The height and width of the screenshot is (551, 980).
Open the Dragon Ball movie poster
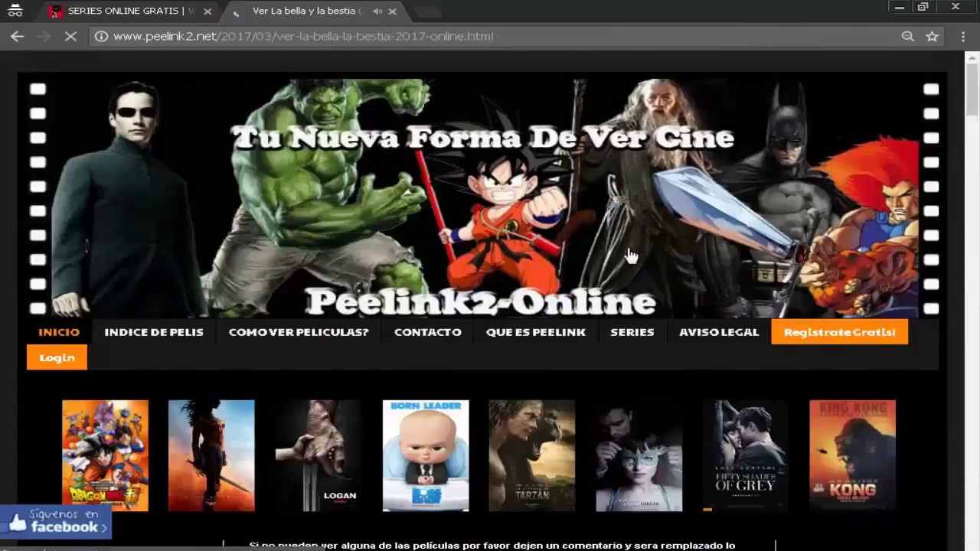(105, 455)
